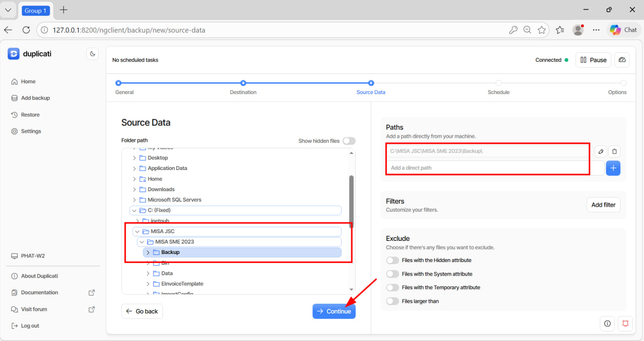Open the red notifications bell icon
This screenshot has height=341, width=644.
coord(625,323)
